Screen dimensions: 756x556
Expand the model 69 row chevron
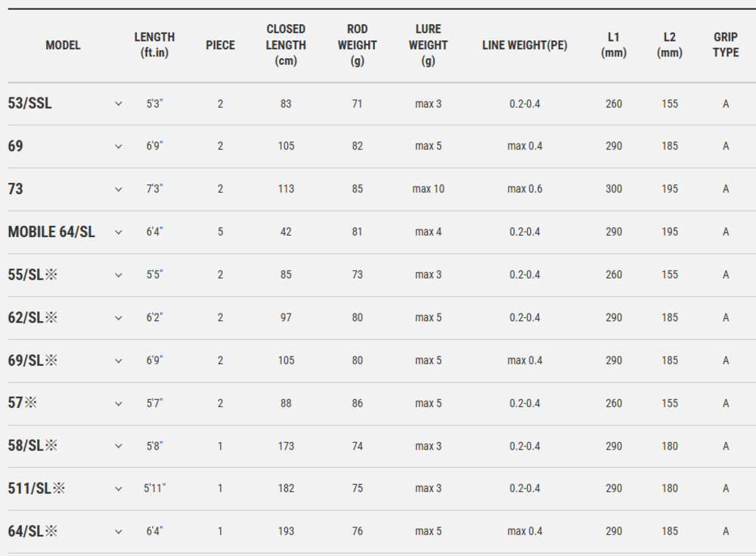[118, 147]
